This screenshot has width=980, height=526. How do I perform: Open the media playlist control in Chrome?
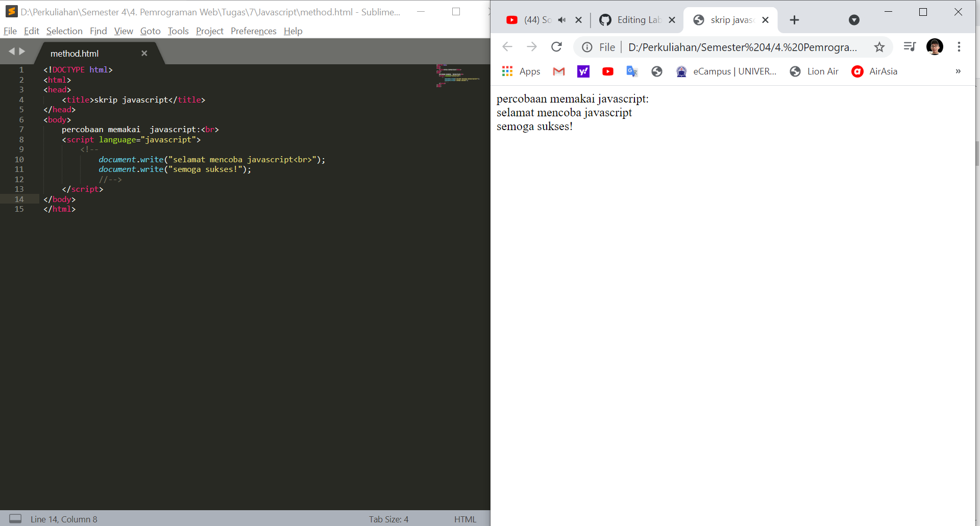click(x=910, y=46)
